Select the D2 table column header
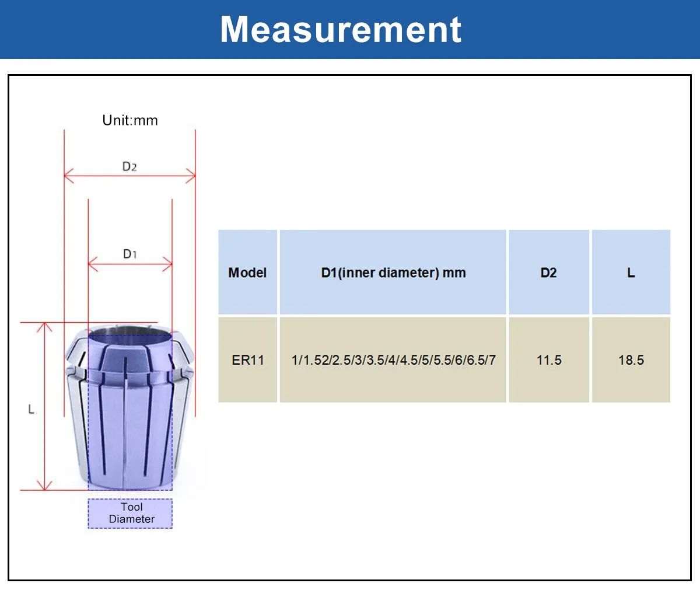Image resolution: width=700 pixels, height=604 pixels. 549,273
